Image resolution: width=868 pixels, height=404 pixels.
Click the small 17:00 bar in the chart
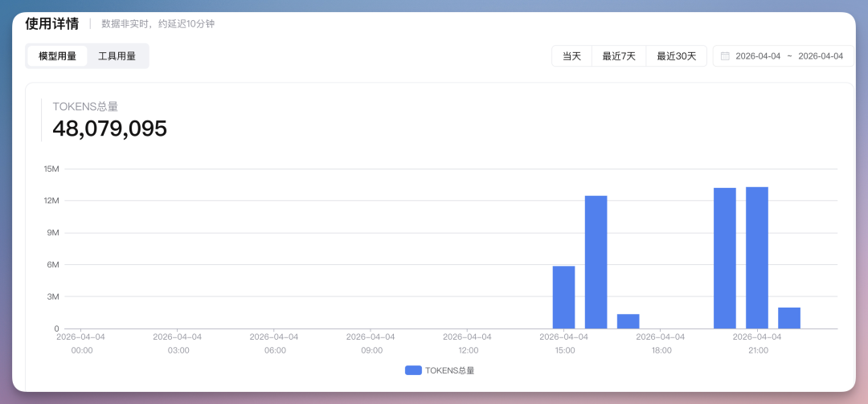[628, 321]
